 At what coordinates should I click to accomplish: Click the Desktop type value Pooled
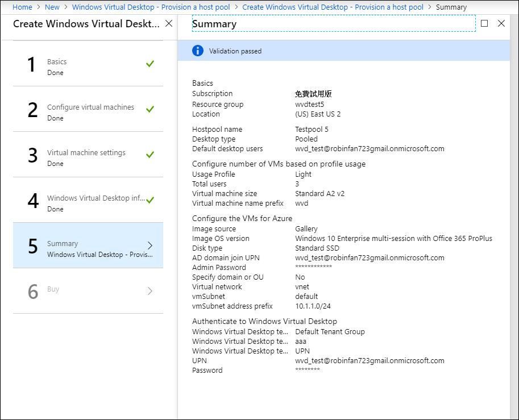click(306, 139)
